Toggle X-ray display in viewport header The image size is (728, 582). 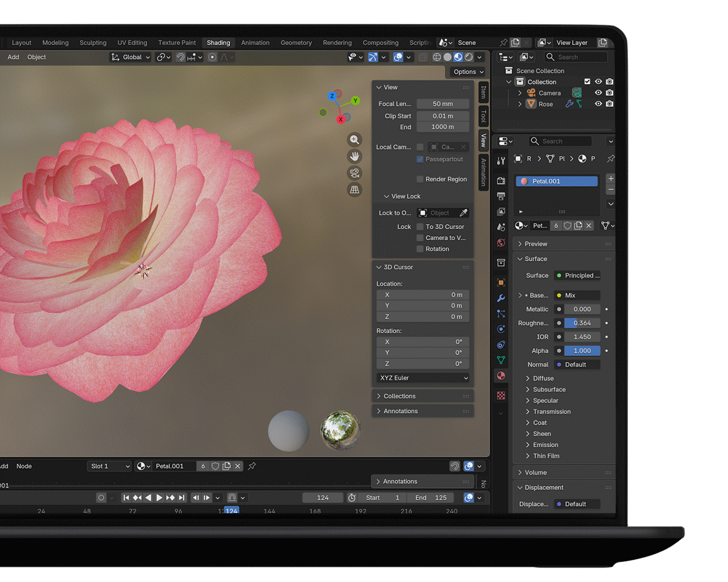[423, 57]
